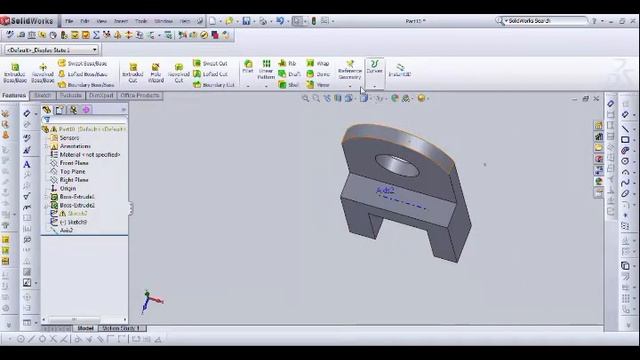This screenshot has height=360, width=640.
Task: Open the Edit menu
Action: click(x=84, y=21)
